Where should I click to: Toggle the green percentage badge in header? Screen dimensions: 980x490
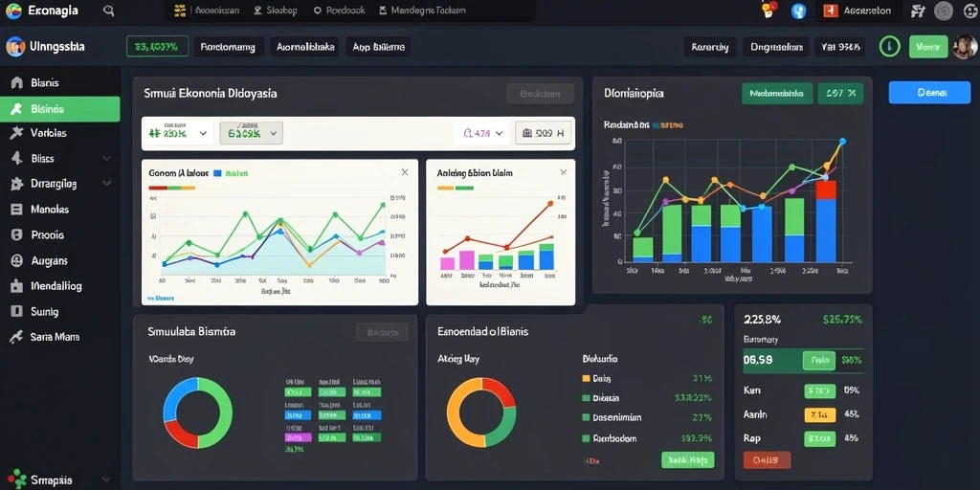pyautogui.click(x=158, y=47)
